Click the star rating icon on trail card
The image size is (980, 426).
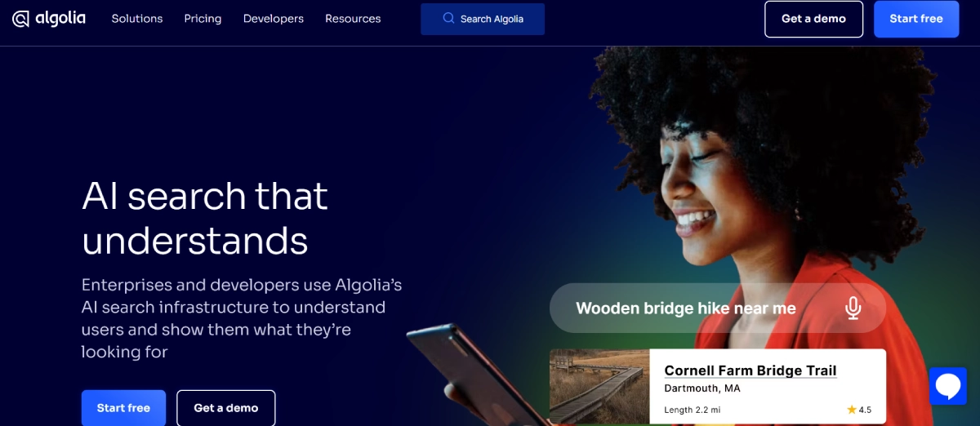point(852,410)
